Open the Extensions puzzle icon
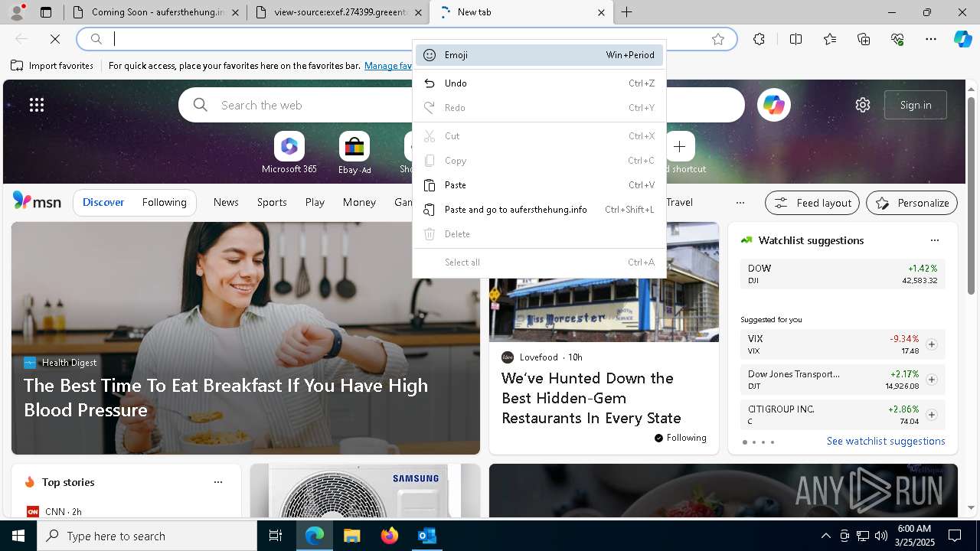Screen dimensions: 980x551 pyautogui.click(x=759, y=39)
